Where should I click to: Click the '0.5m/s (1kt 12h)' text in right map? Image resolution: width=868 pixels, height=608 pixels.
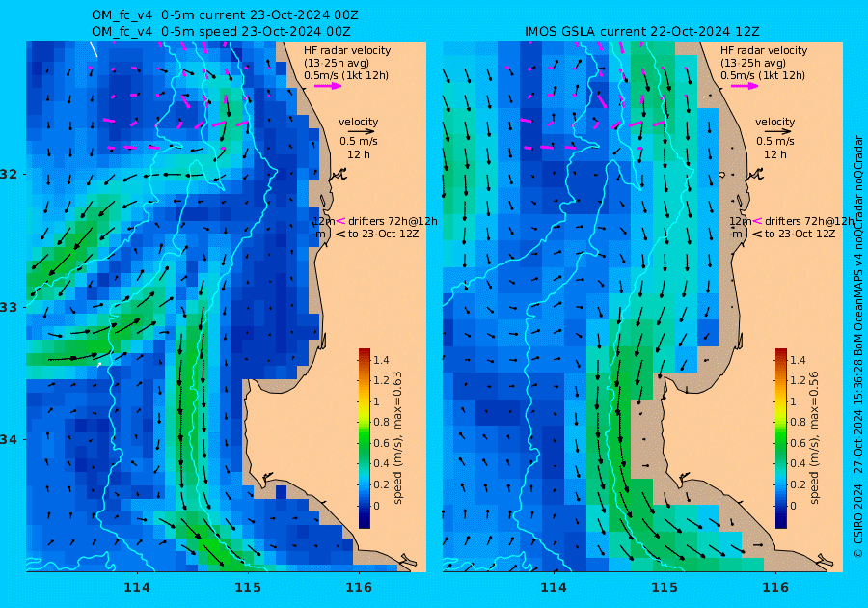pyautogui.click(x=763, y=75)
